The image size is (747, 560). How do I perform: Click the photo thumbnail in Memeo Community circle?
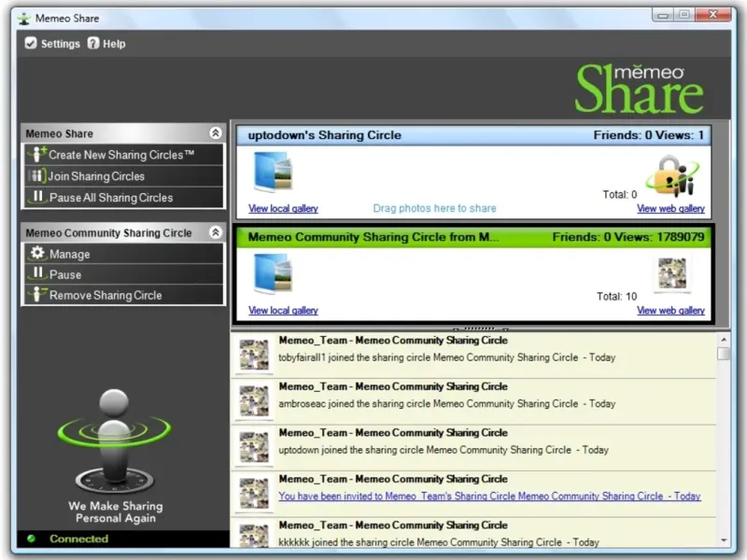[672, 273]
